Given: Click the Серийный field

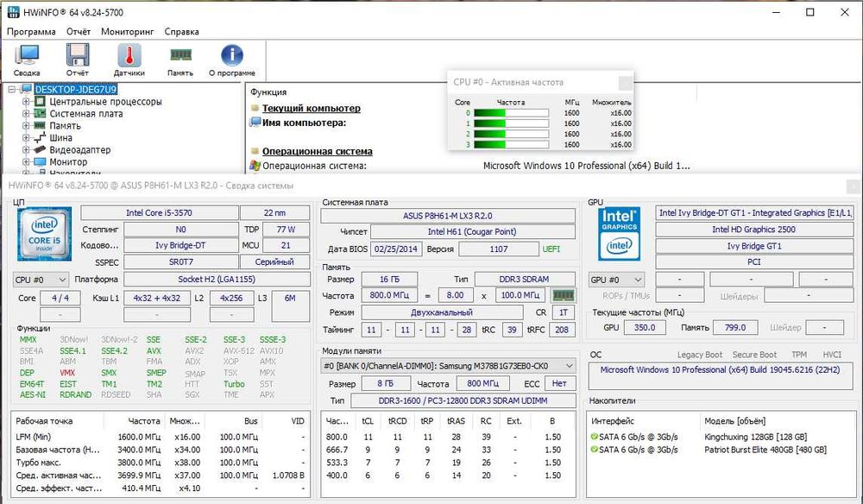Looking at the screenshot, I should 274,261.
